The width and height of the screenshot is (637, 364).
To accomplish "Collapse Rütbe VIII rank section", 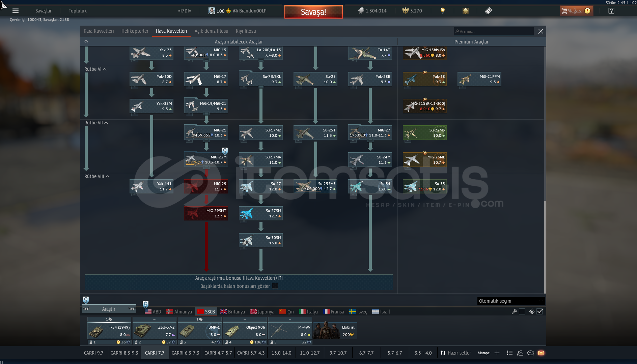I will point(97,176).
